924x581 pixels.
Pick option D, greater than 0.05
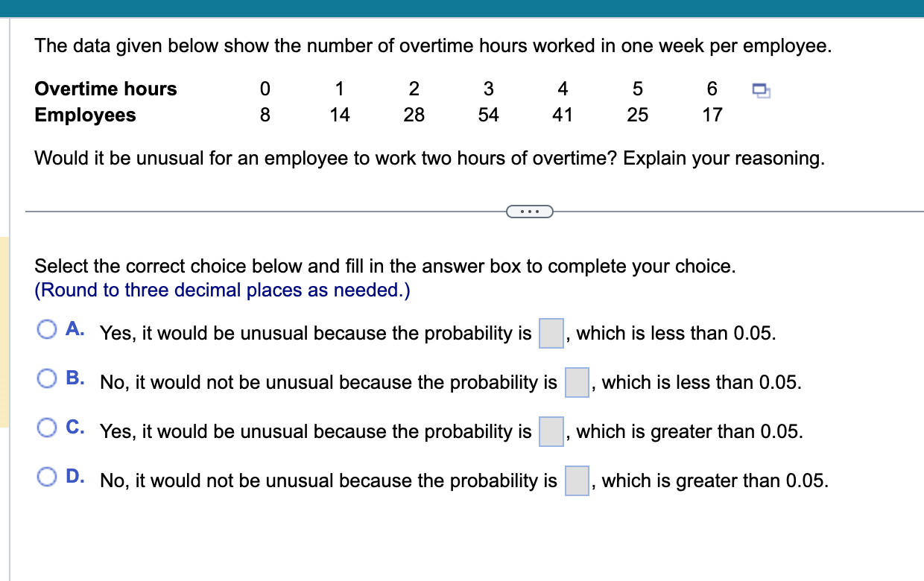click(x=47, y=477)
